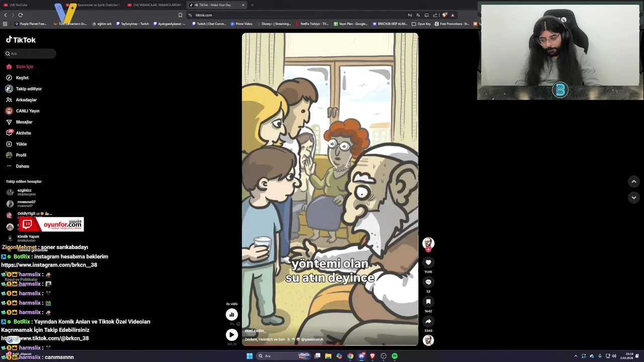Save video with bookmark icon

pyautogui.click(x=428, y=302)
